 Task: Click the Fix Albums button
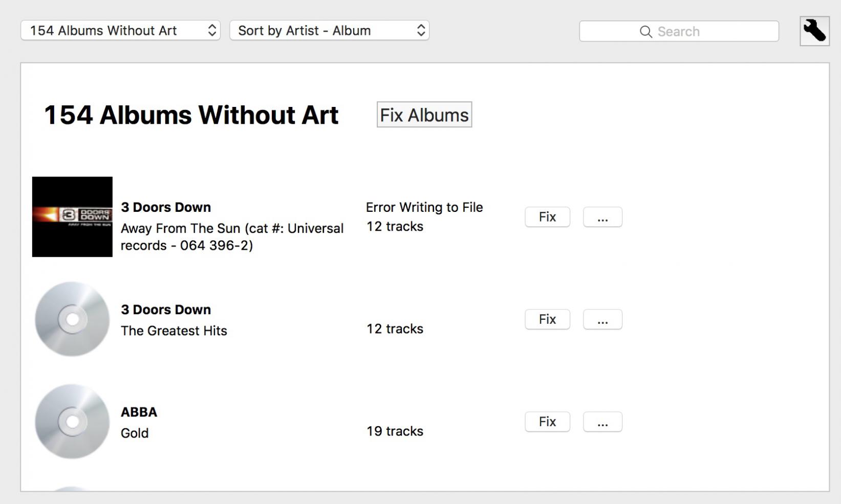tap(424, 115)
